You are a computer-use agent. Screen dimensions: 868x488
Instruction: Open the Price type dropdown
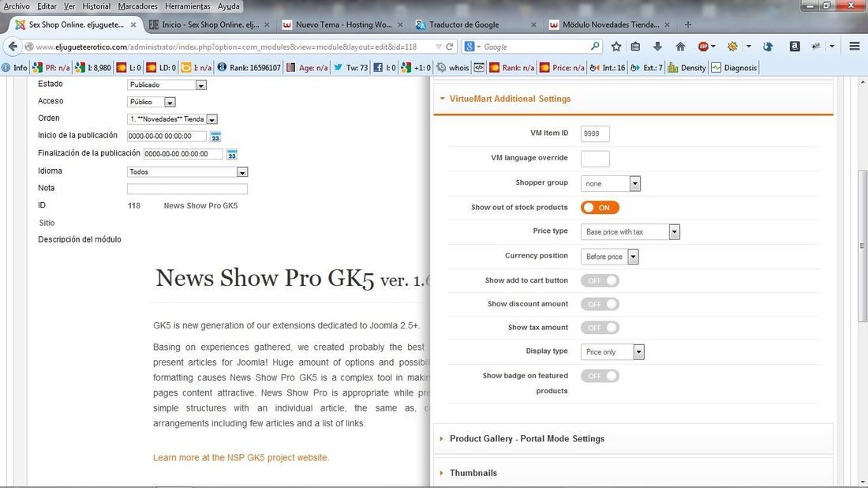pos(630,232)
